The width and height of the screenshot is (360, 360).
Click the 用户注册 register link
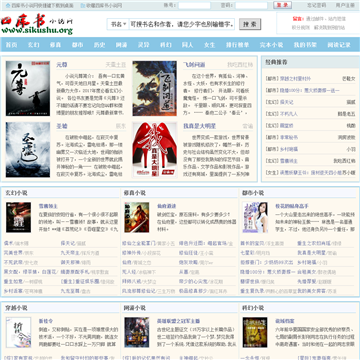point(345,5)
